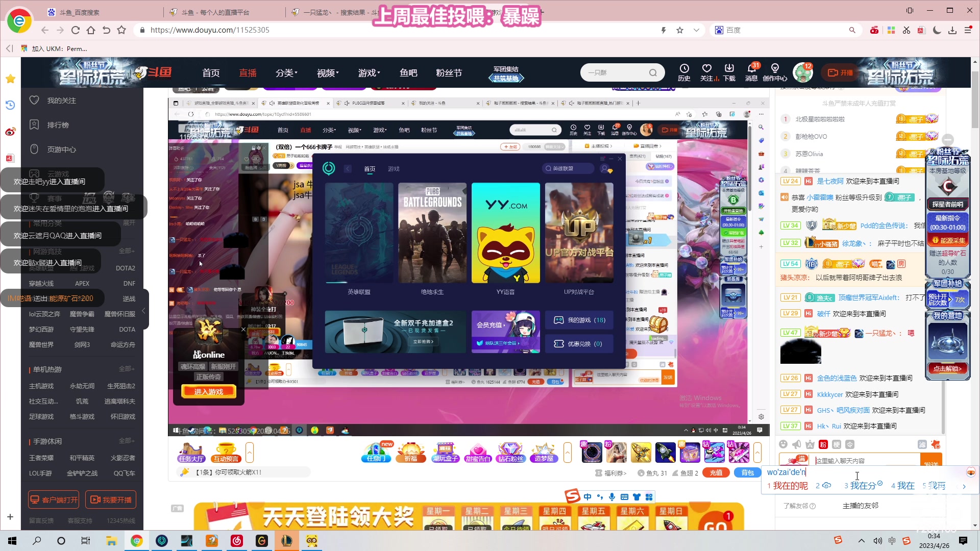
Task: Open the emoji picker in chat toolbar
Action: [783, 444]
